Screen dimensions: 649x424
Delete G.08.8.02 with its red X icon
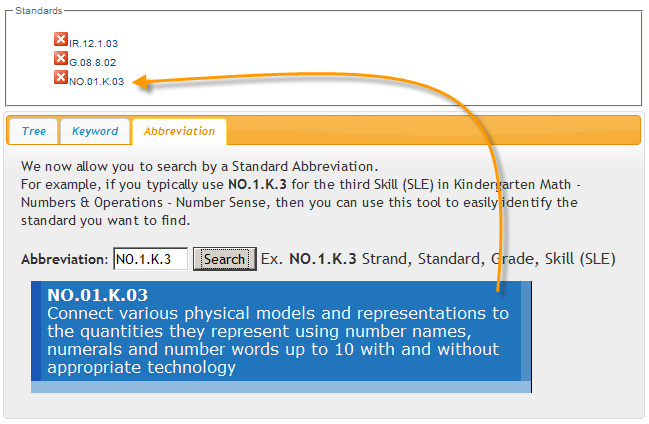pyautogui.click(x=61, y=58)
